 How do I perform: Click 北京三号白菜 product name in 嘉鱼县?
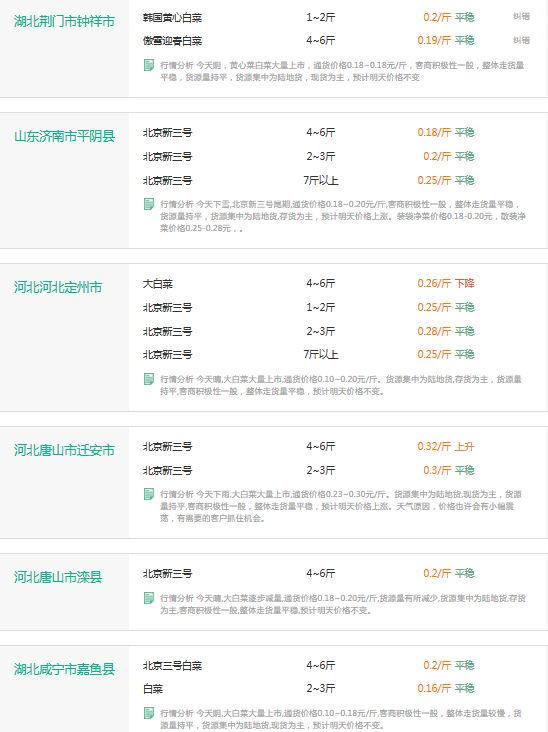pos(172,666)
